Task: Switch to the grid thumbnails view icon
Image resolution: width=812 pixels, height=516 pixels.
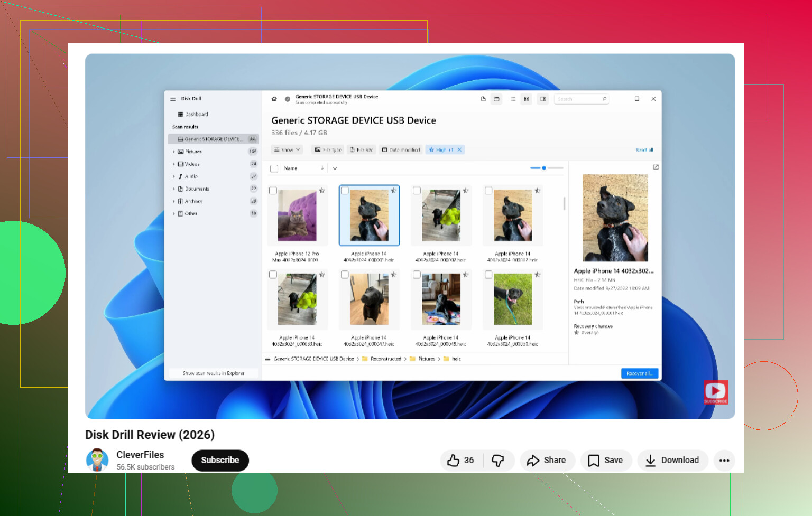Action: click(x=526, y=99)
